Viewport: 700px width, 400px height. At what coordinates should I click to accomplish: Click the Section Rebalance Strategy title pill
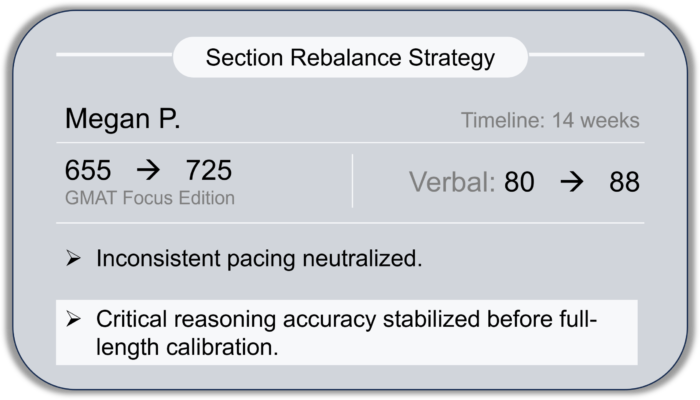[x=350, y=57]
